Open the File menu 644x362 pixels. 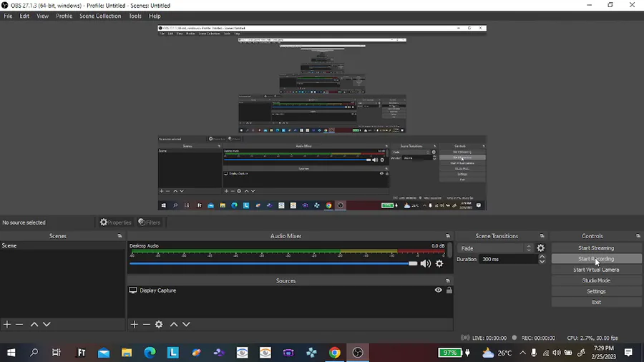(x=8, y=16)
